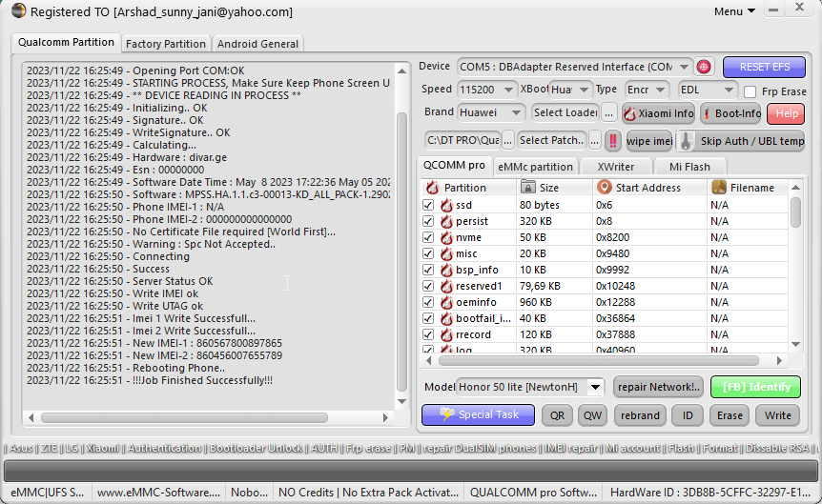Click the flame icon in nvme row

(x=446, y=237)
